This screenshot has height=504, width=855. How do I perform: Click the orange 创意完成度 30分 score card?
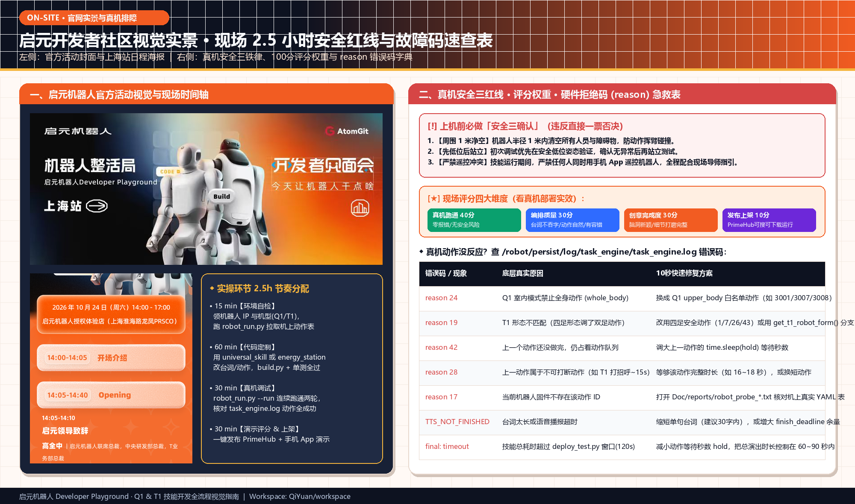(x=671, y=220)
